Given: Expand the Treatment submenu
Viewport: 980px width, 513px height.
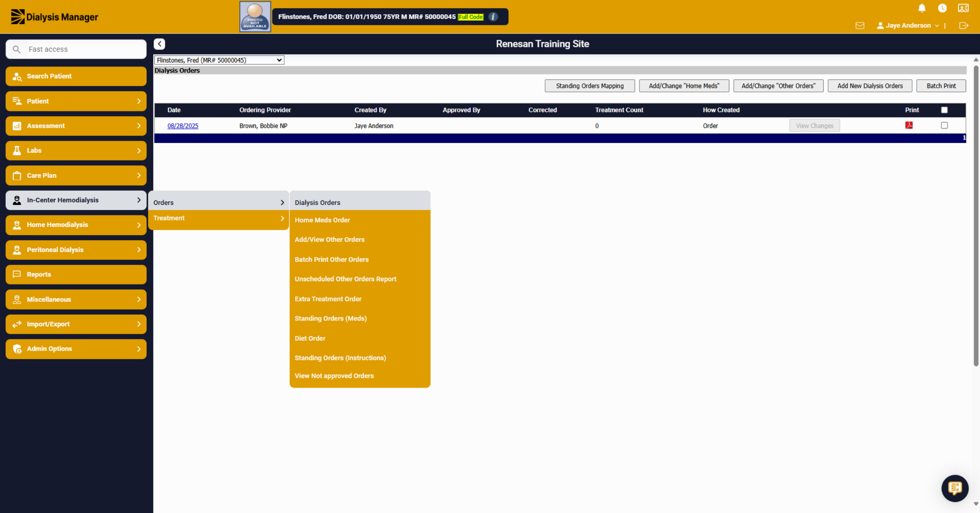Looking at the screenshot, I should [x=218, y=218].
